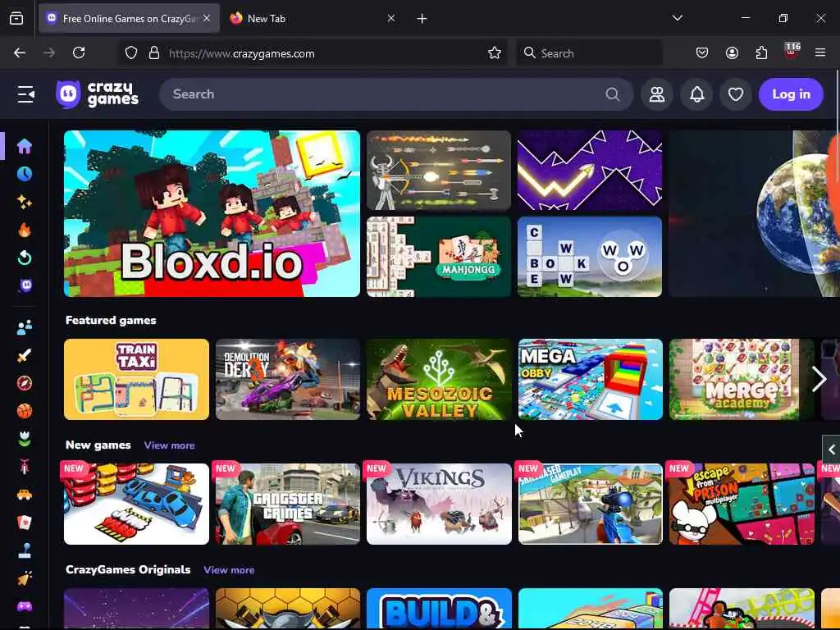Open the crossword words game thumbnail
Image resolution: width=840 pixels, height=630 pixels.
tap(590, 257)
